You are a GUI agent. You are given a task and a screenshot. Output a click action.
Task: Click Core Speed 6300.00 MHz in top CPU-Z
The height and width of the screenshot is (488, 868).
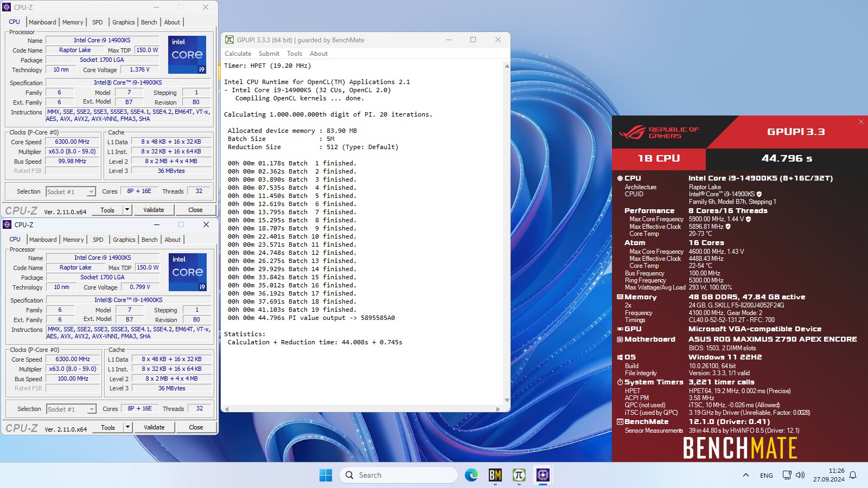[73, 142]
